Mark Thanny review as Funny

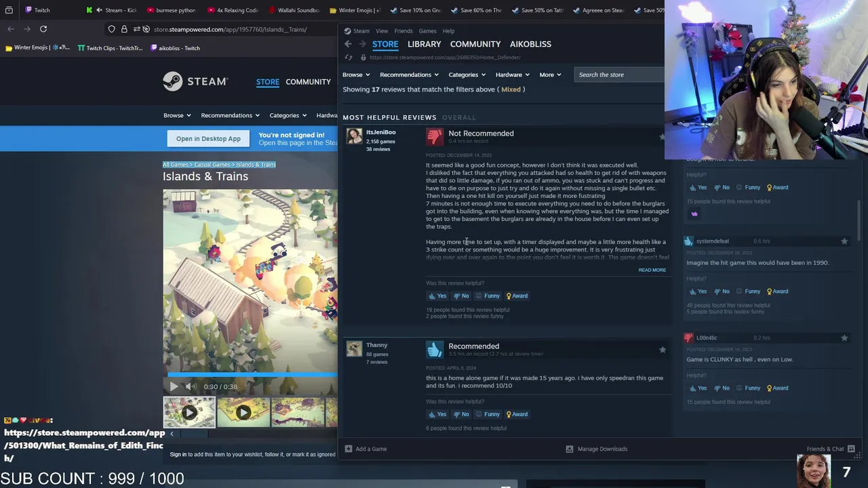click(488, 414)
